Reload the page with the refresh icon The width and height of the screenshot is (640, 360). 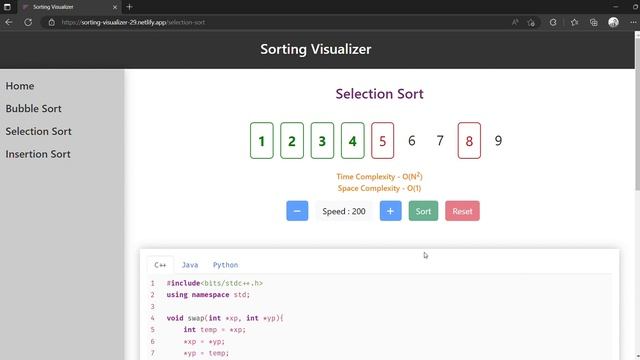point(28,22)
